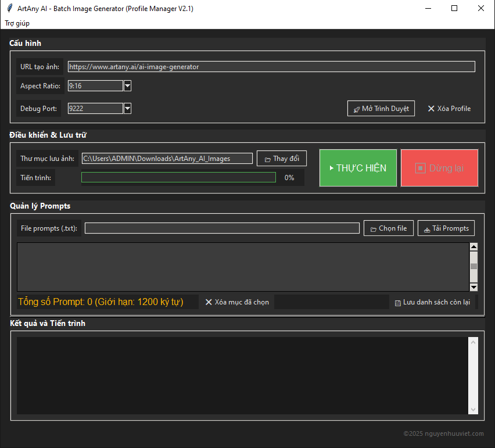Click the results log scrollbar up arrow

(474, 342)
